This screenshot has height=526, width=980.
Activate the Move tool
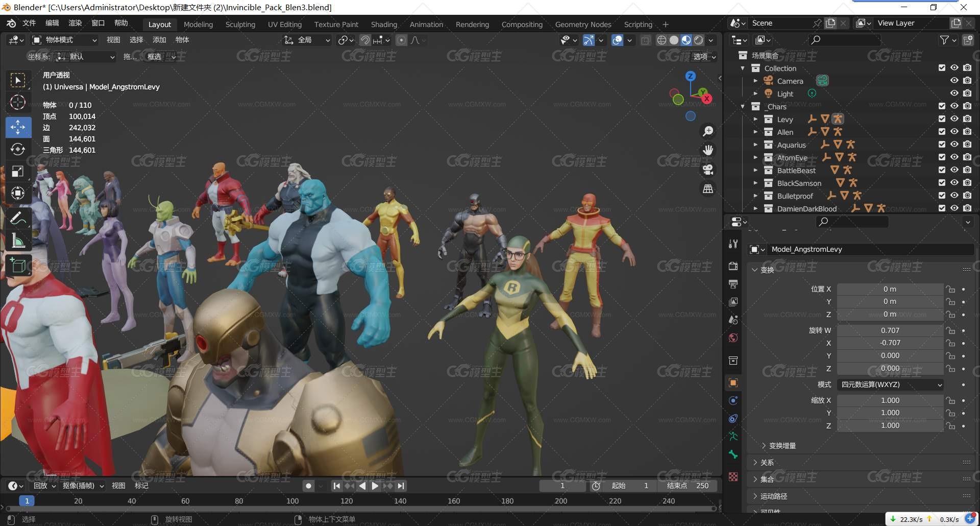(x=18, y=127)
